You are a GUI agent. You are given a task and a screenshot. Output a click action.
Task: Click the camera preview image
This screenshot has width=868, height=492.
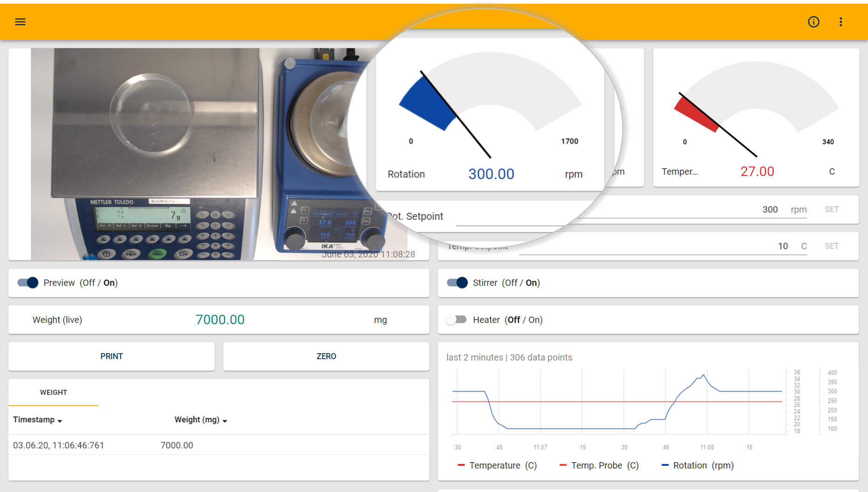pos(219,154)
